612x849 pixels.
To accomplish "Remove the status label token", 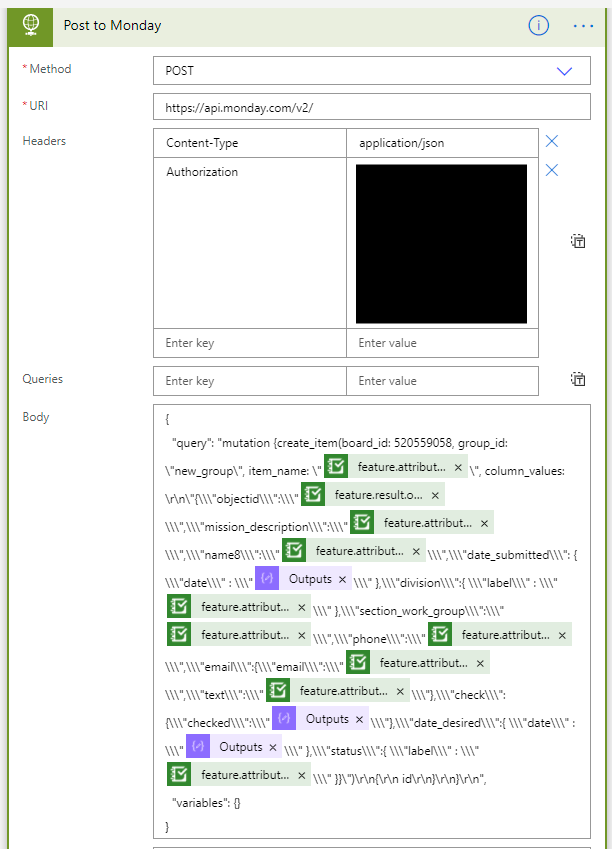I will pyautogui.click(x=302, y=775).
